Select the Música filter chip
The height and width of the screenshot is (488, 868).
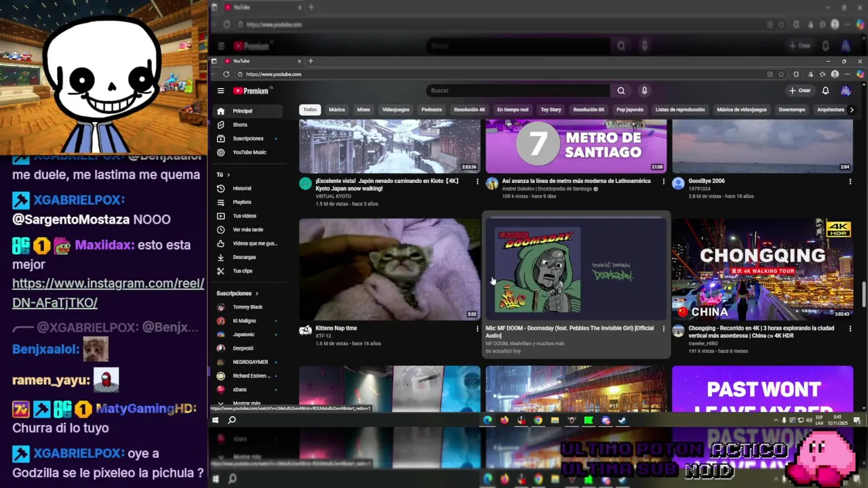click(337, 110)
